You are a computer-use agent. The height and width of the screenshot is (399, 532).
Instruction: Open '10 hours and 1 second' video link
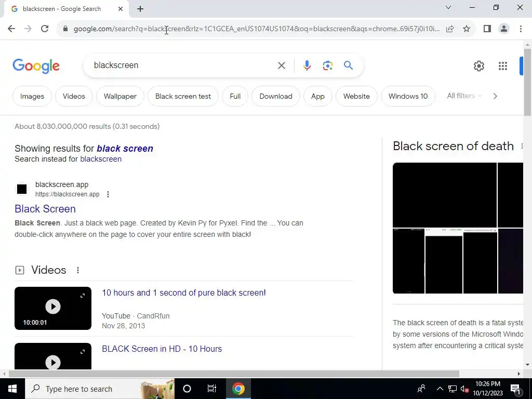click(x=184, y=292)
